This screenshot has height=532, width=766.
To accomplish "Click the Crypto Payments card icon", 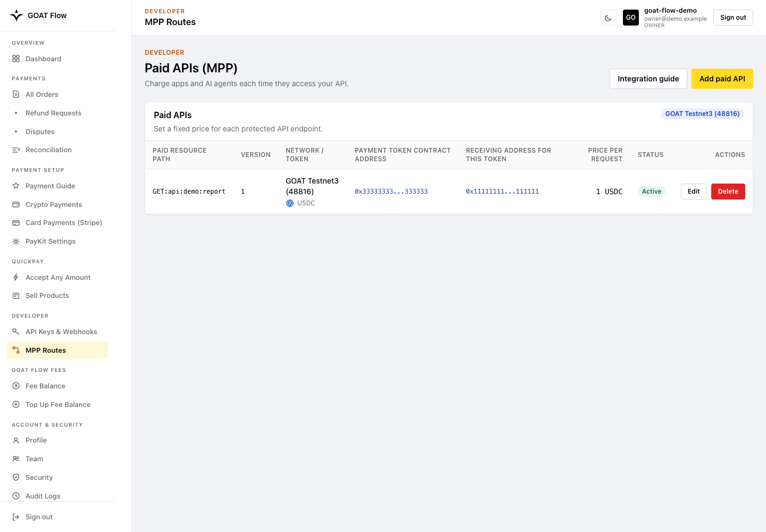I will point(16,204).
